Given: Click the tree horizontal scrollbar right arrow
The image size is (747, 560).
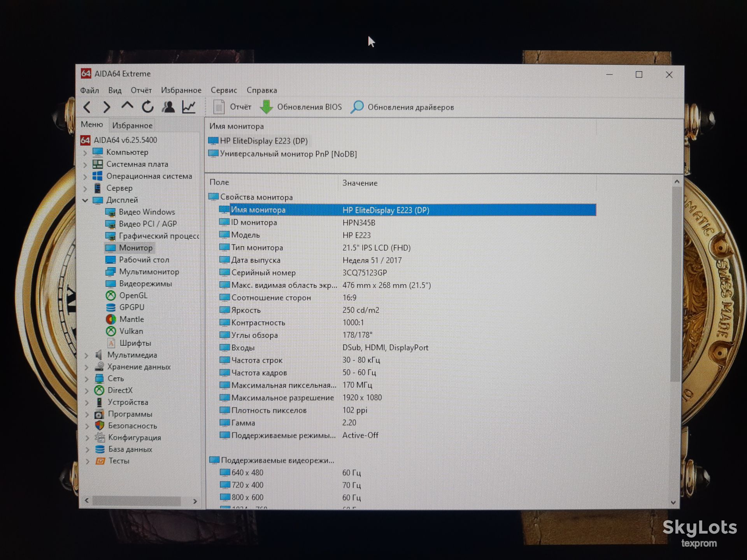Looking at the screenshot, I should point(195,501).
